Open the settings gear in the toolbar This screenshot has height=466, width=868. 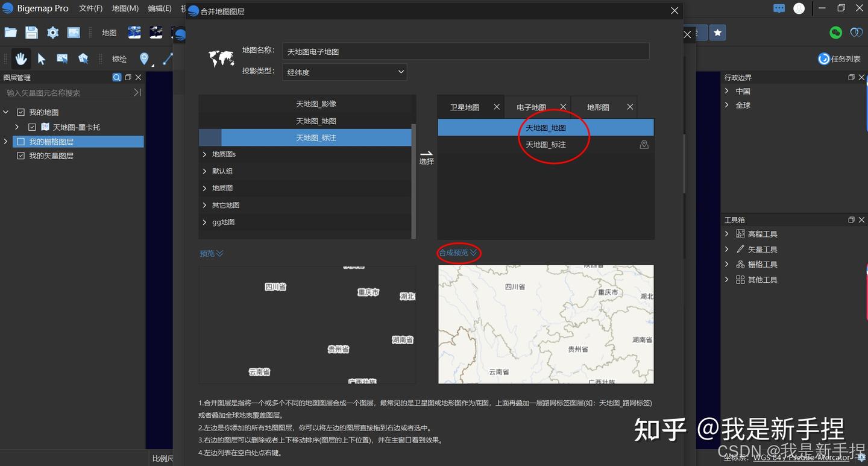pos(52,33)
